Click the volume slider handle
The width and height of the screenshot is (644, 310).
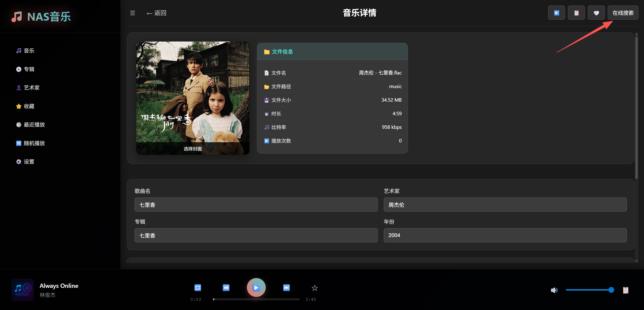(x=611, y=290)
